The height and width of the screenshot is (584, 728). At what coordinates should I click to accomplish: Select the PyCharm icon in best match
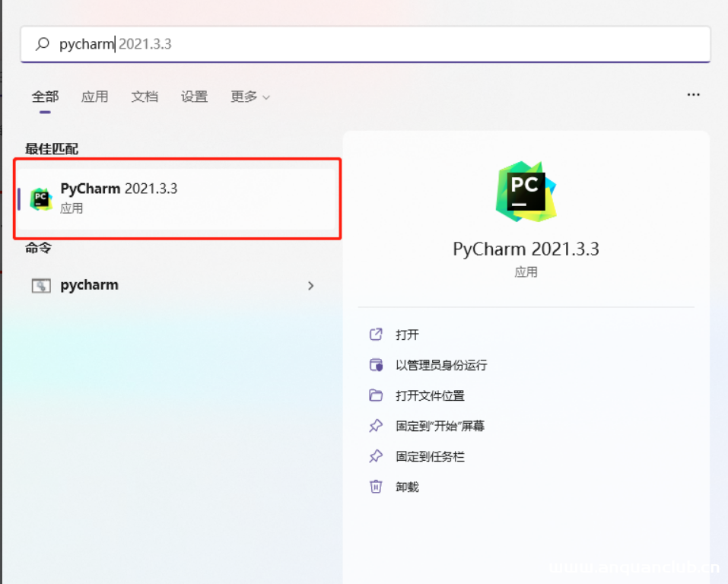pyautogui.click(x=41, y=198)
